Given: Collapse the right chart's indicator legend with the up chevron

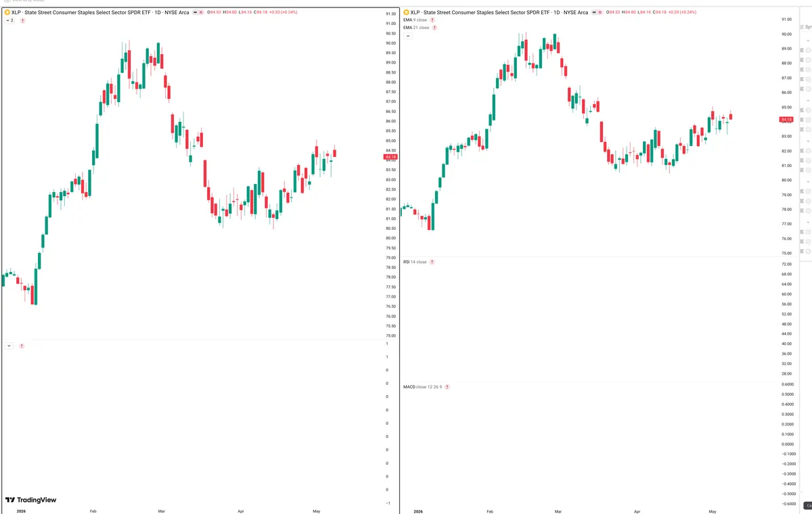Looking at the screenshot, I should click(x=408, y=36).
